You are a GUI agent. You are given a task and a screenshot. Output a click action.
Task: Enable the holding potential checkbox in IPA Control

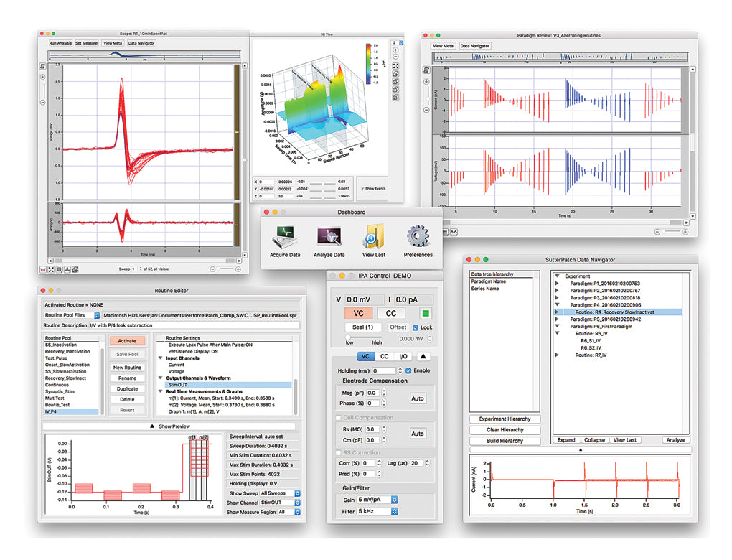pyautogui.click(x=408, y=370)
